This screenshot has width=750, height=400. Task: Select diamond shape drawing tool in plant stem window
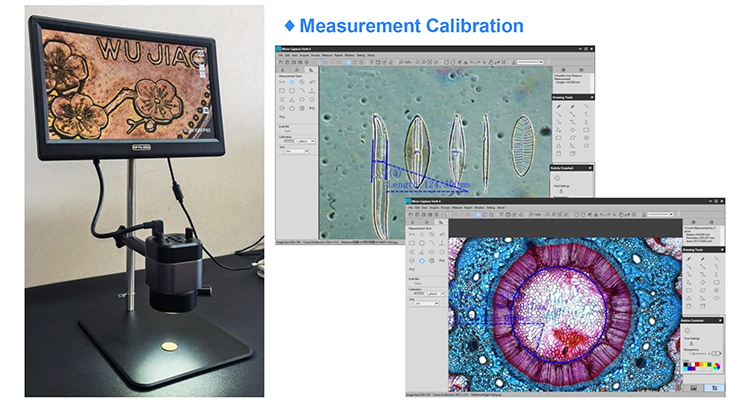click(x=703, y=282)
